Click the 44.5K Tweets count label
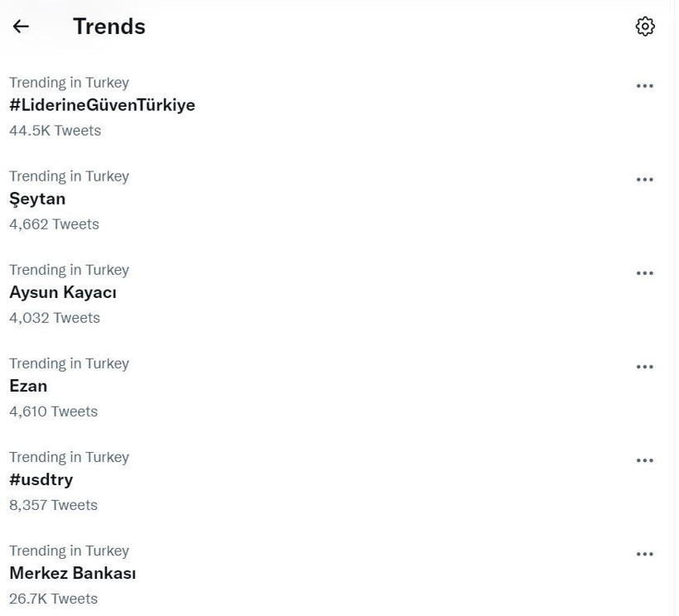The width and height of the screenshot is (679, 616). coord(55,130)
